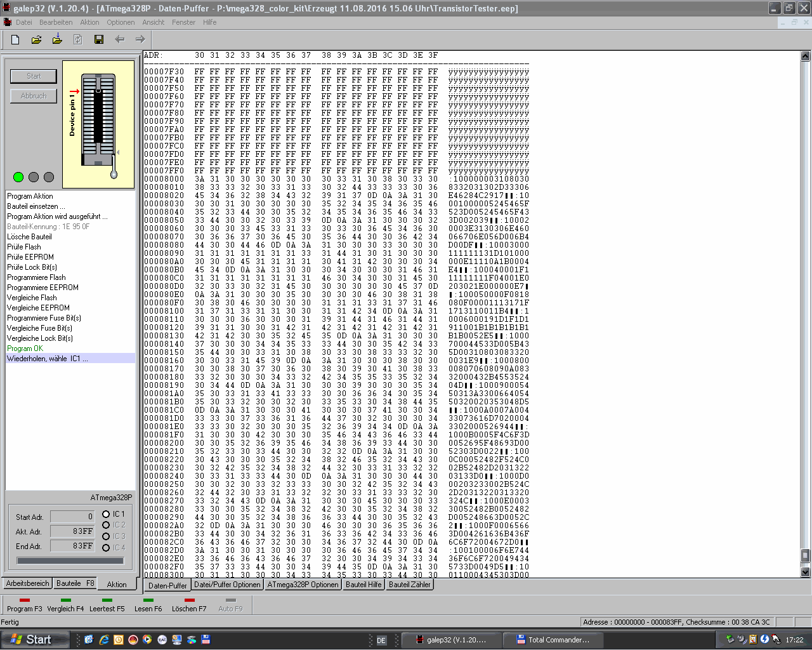Click the disabled Auto F9 function button

click(230, 605)
